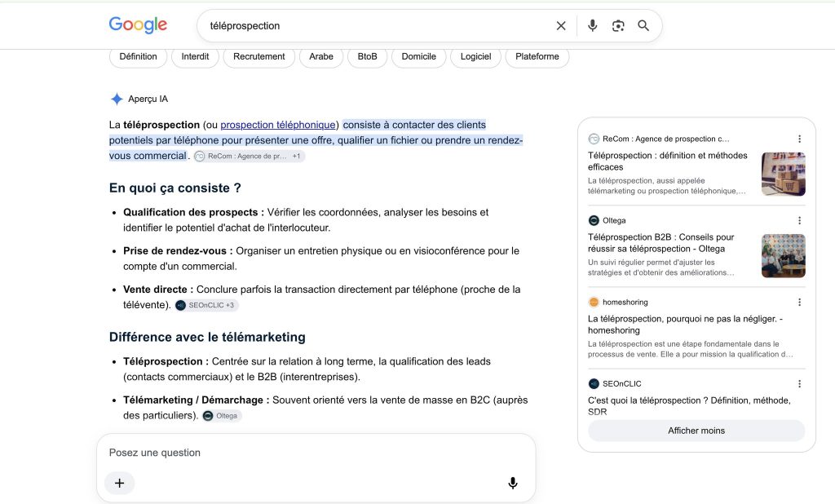Select the Plateforme filter chip

point(537,56)
